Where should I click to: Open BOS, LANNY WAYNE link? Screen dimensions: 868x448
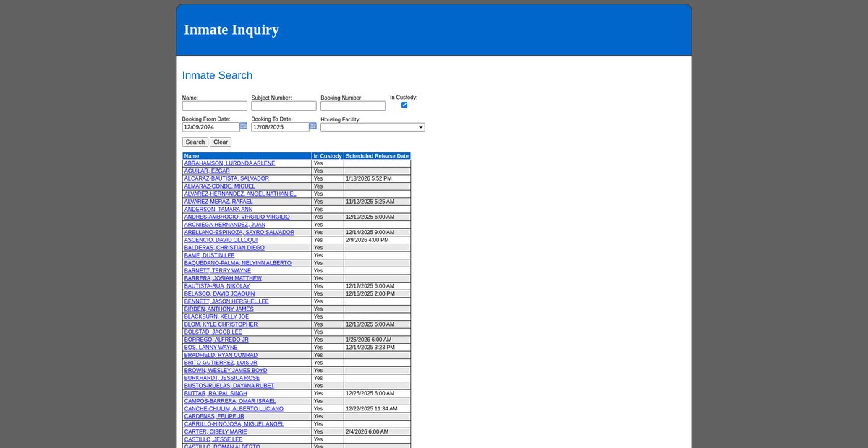[x=210, y=347]
